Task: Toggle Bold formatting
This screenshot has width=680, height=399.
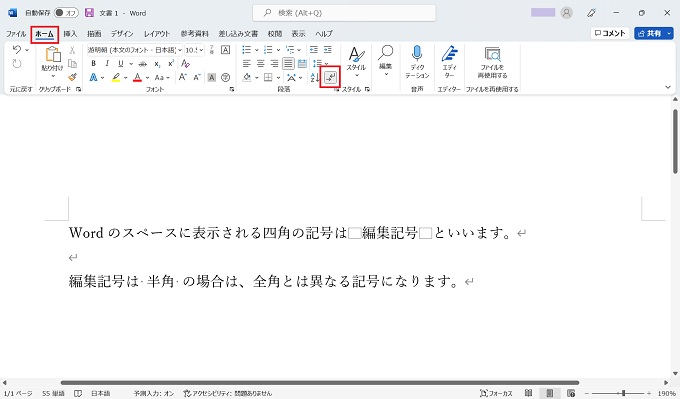Action: pyautogui.click(x=93, y=64)
